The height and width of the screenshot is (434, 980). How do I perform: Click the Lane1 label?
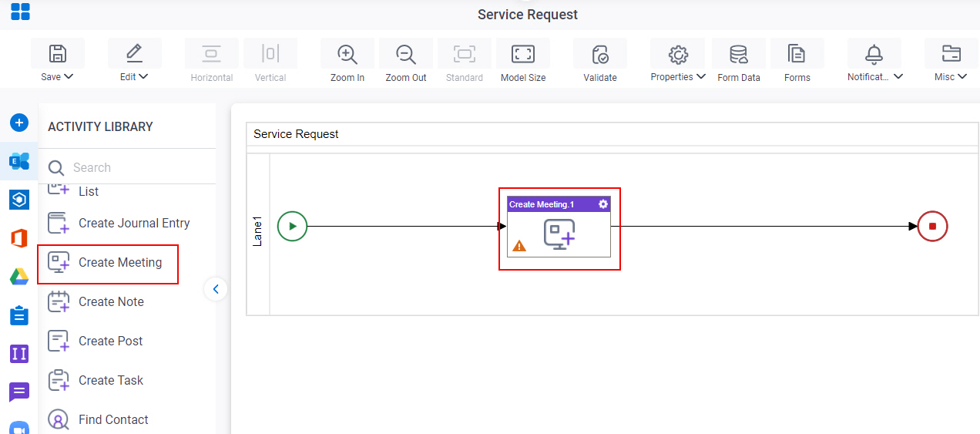coord(258,231)
